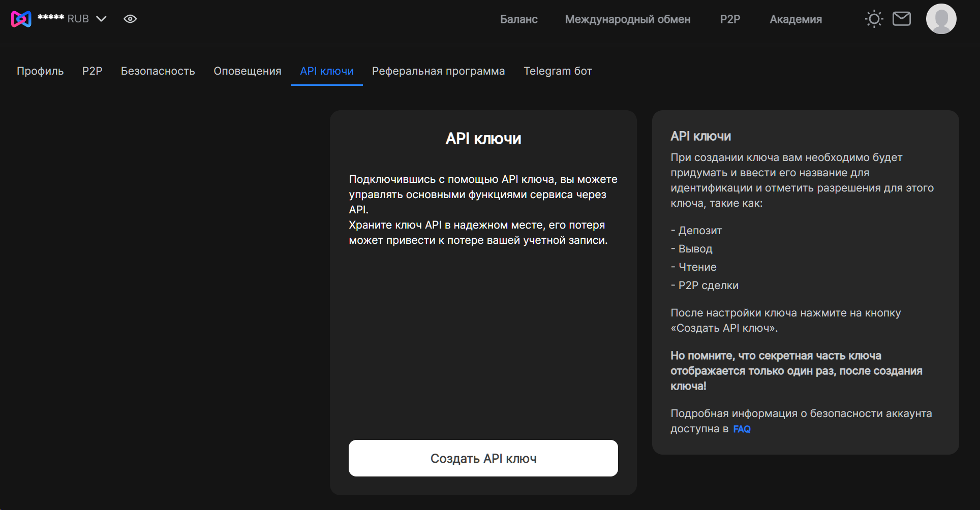
Task: Open P2P in the top navigation
Action: 730,19
